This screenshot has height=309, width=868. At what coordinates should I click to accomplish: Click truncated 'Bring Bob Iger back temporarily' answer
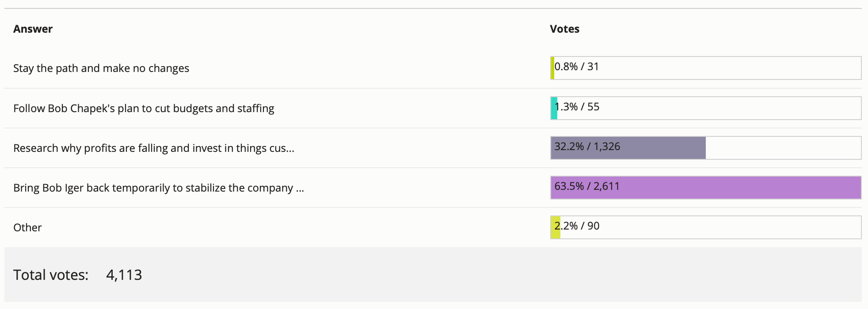(159, 188)
